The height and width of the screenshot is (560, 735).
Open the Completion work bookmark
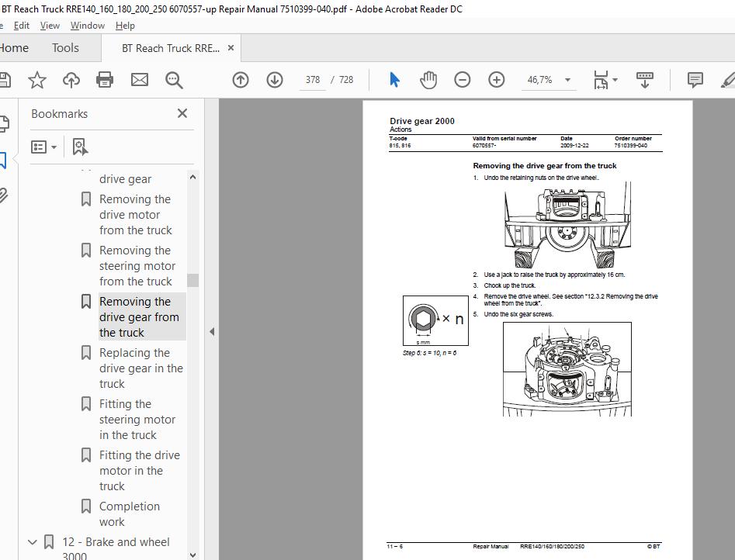tap(130, 514)
